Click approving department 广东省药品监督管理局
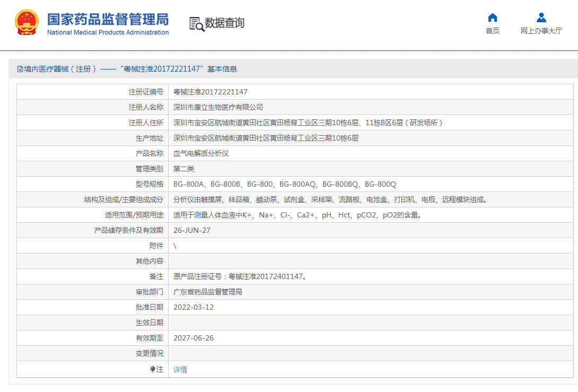Image resolution: width=578 pixels, height=392 pixels. [208, 292]
